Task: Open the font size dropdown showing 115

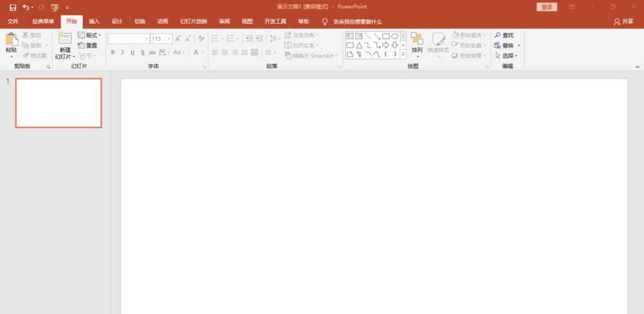Action: 169,39
